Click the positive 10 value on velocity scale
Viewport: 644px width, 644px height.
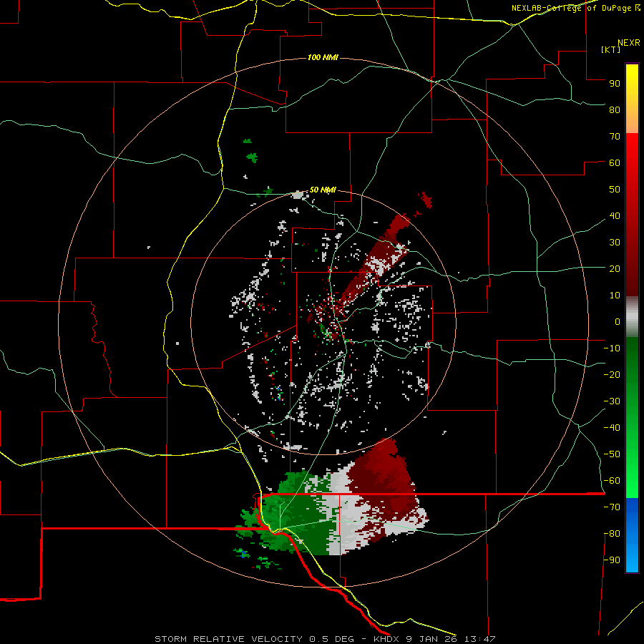(615, 296)
